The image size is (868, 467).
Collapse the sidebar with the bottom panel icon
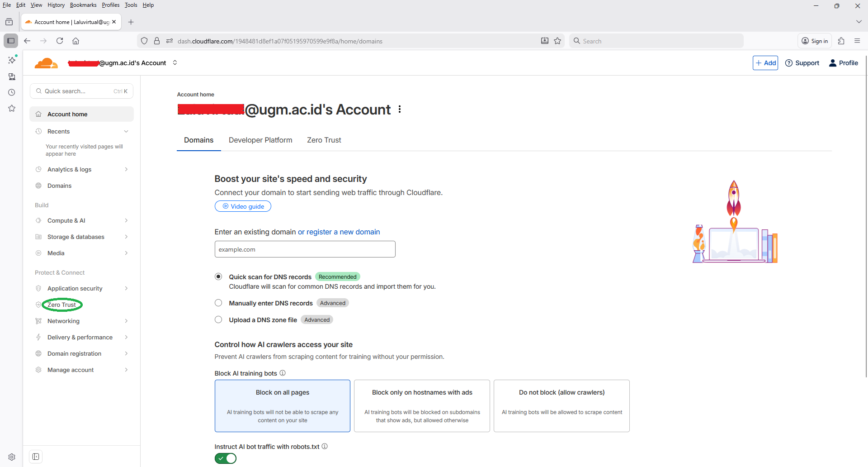[x=36, y=457]
